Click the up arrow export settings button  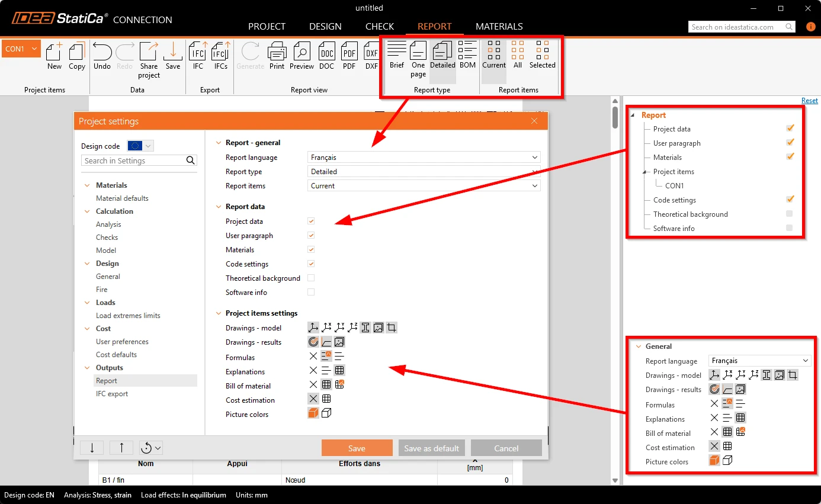[121, 448]
